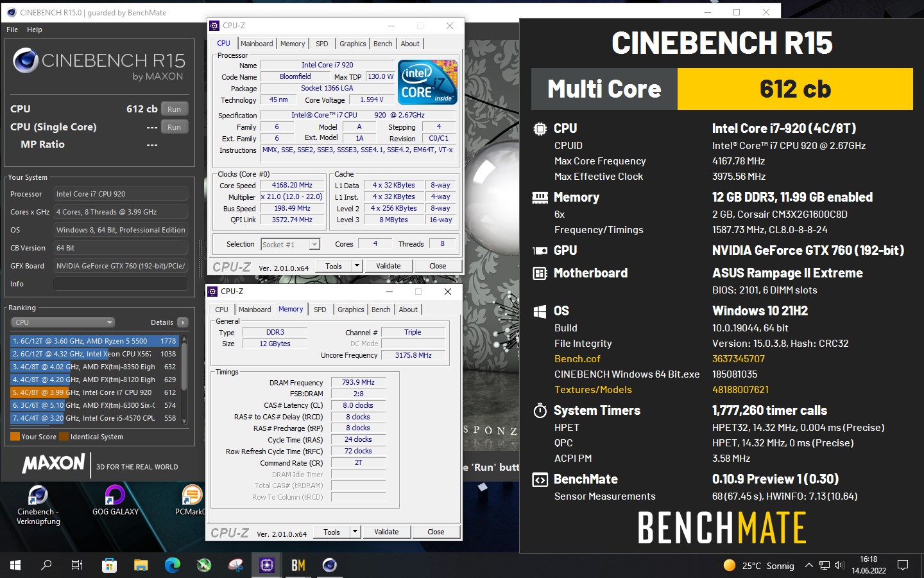The width and height of the screenshot is (924, 578).
Task: Click Validate in upper CPU-Z window
Action: [x=388, y=266]
